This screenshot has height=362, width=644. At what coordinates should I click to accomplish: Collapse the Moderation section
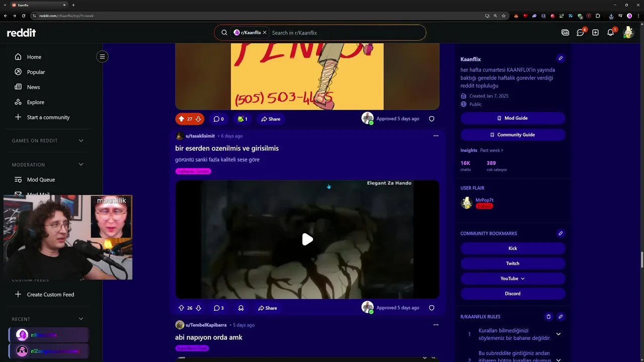coord(81,164)
